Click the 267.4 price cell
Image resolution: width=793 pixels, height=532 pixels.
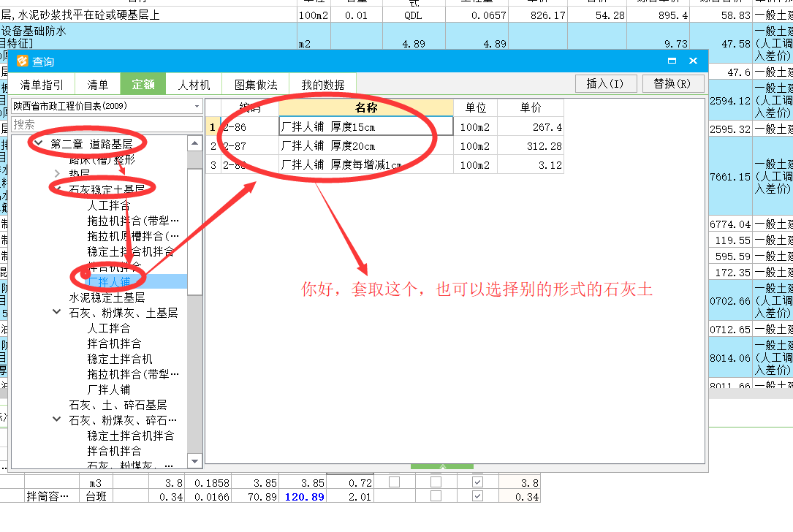(531, 127)
